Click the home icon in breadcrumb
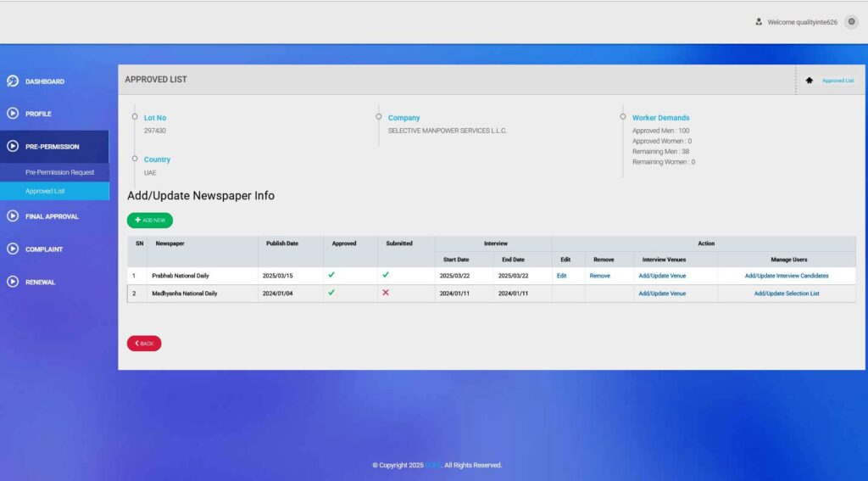The height and width of the screenshot is (481, 868). [809, 81]
